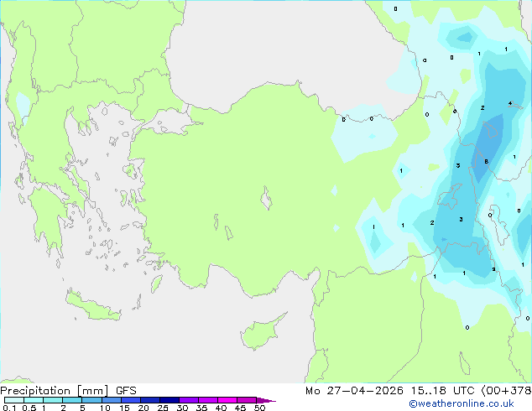Select the 25–30 mm dark navy swatch
The width and height of the screenshot is (532, 411).
pos(170,400)
